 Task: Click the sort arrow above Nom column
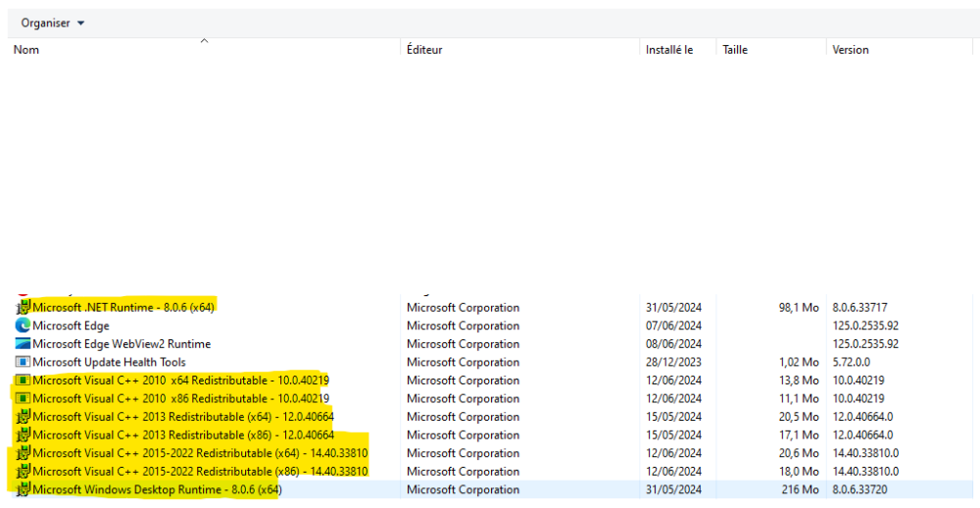(x=204, y=41)
